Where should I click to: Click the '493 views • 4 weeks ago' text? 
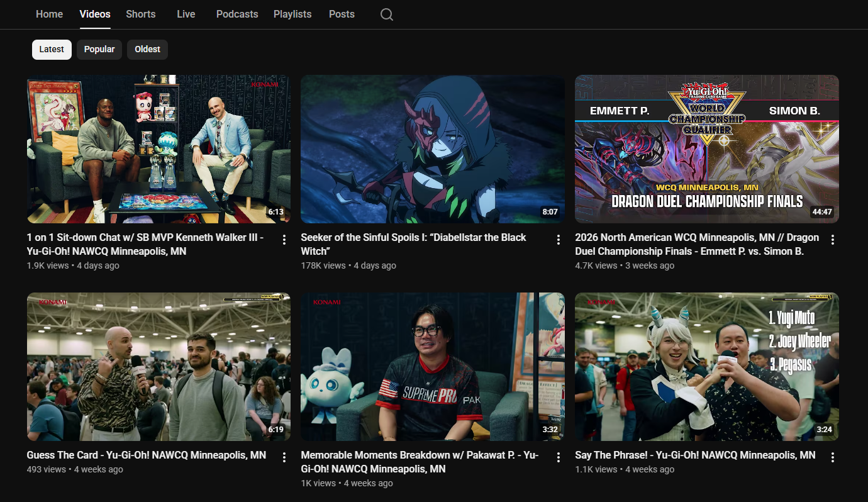click(75, 469)
